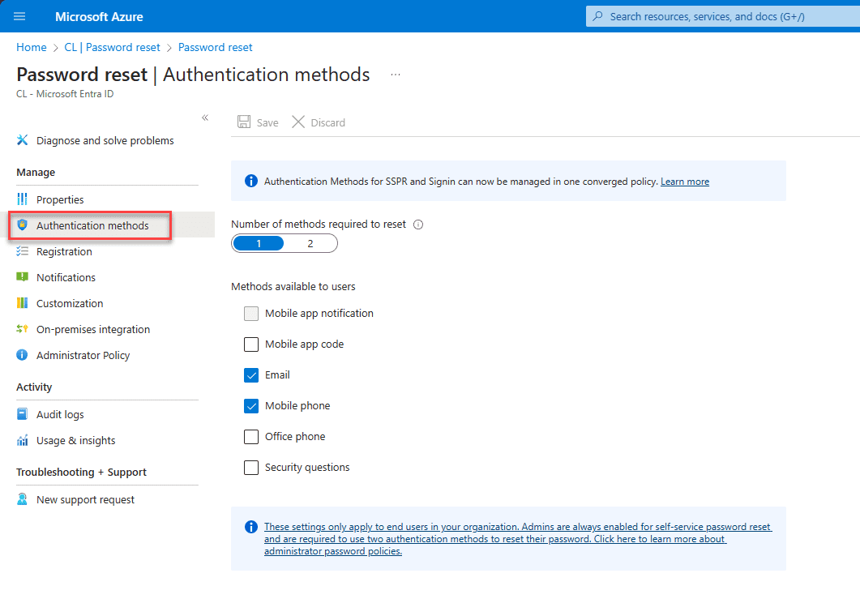Click the New support request person icon
This screenshot has width=860, height=616.
(22, 499)
